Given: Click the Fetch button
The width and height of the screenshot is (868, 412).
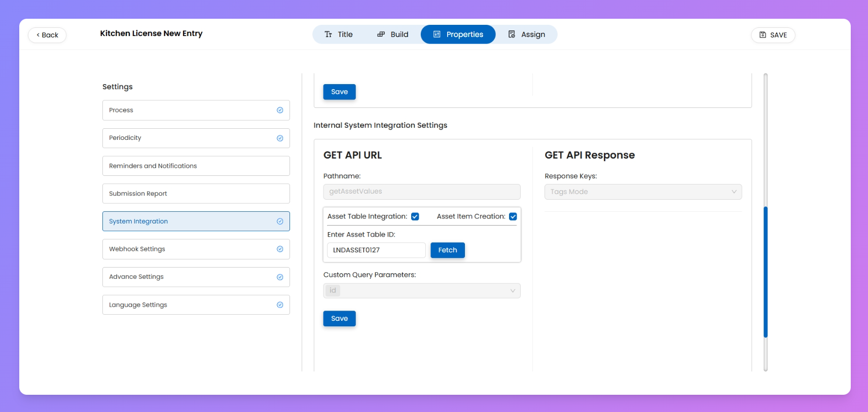Looking at the screenshot, I should click(448, 250).
